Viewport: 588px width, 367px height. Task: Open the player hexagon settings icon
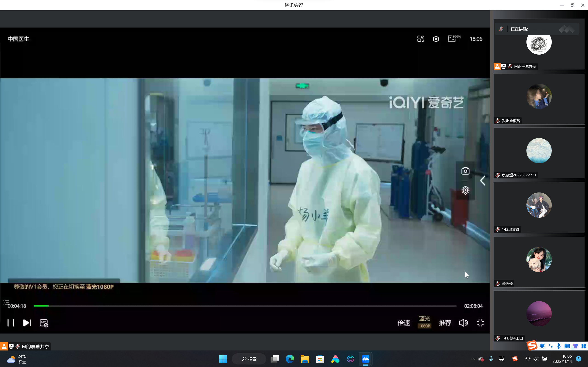(x=436, y=39)
